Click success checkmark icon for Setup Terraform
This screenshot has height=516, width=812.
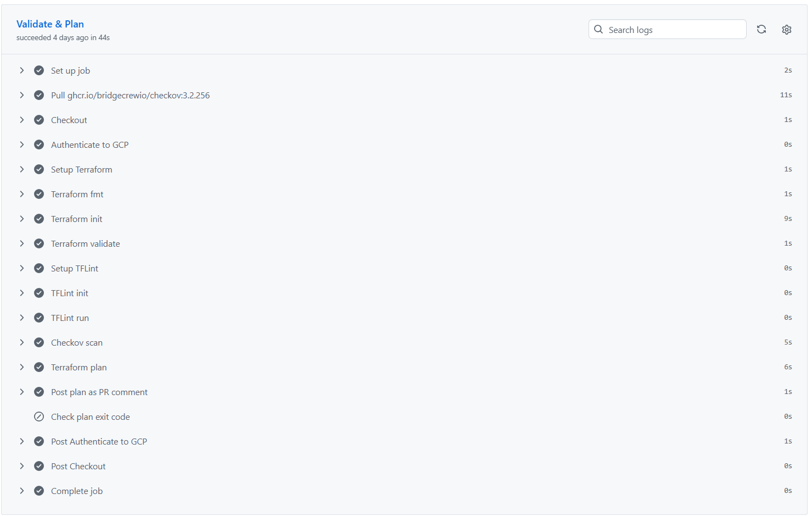click(39, 169)
